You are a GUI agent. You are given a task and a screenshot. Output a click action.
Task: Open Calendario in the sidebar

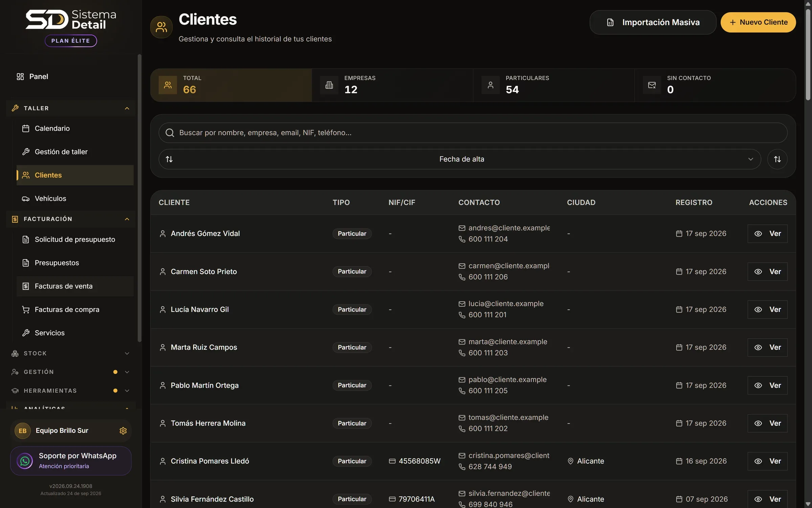tap(75, 128)
